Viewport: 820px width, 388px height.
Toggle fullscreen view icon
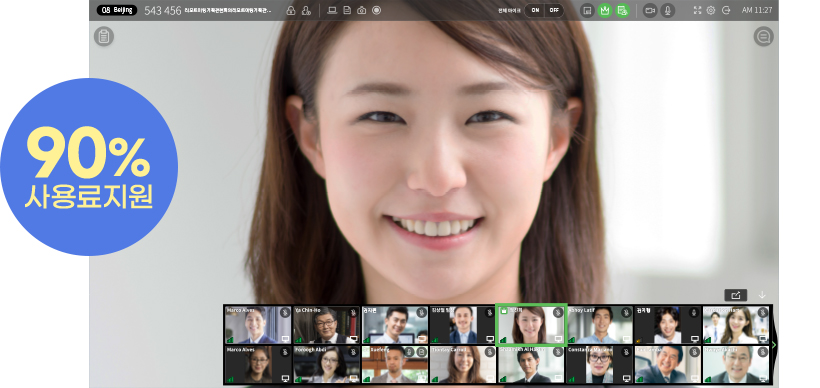coord(697,10)
